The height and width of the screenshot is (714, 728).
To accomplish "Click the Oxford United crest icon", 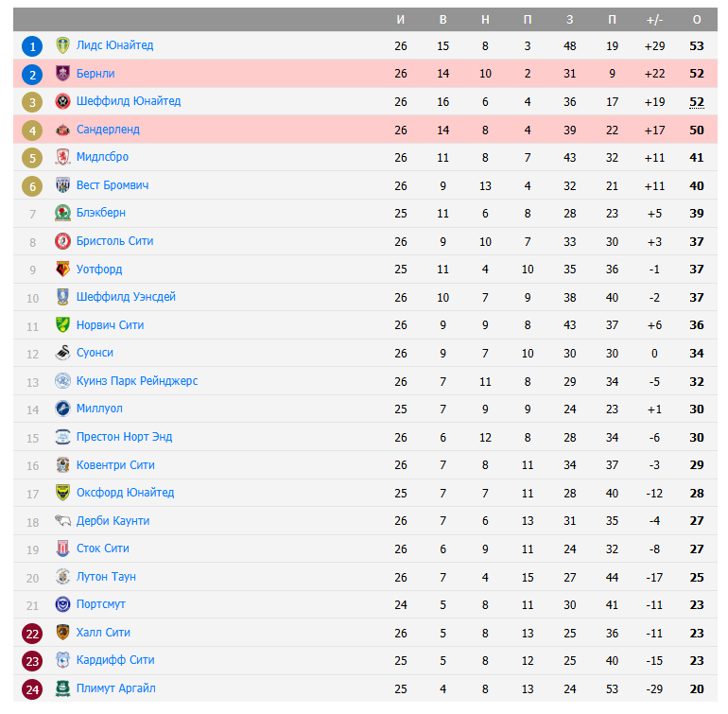I will click(62, 493).
